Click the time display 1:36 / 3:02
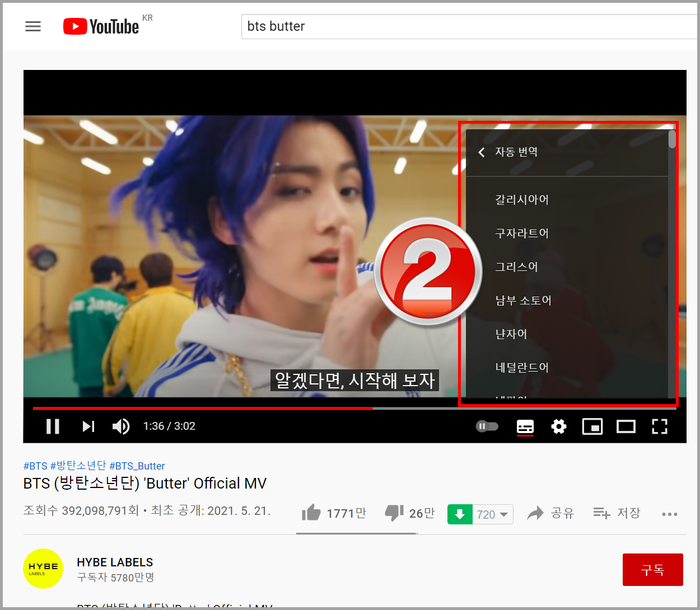700x610 pixels. coord(169,426)
